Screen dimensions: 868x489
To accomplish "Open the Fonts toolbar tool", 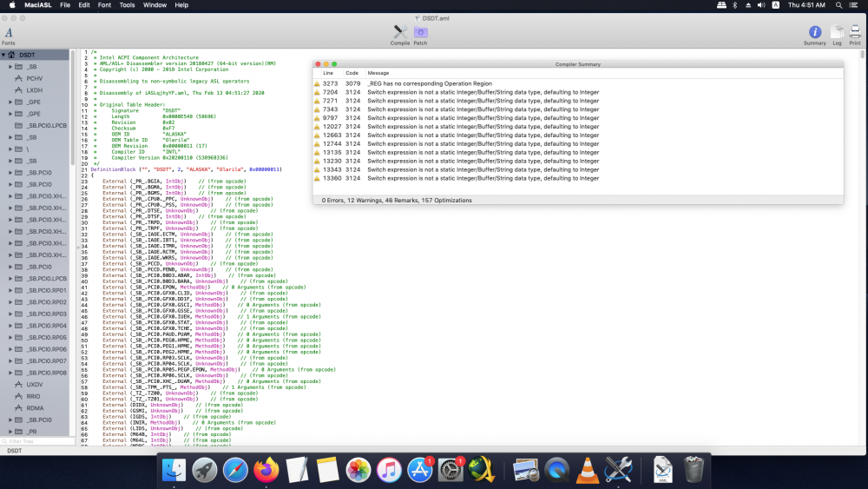I will [9, 36].
